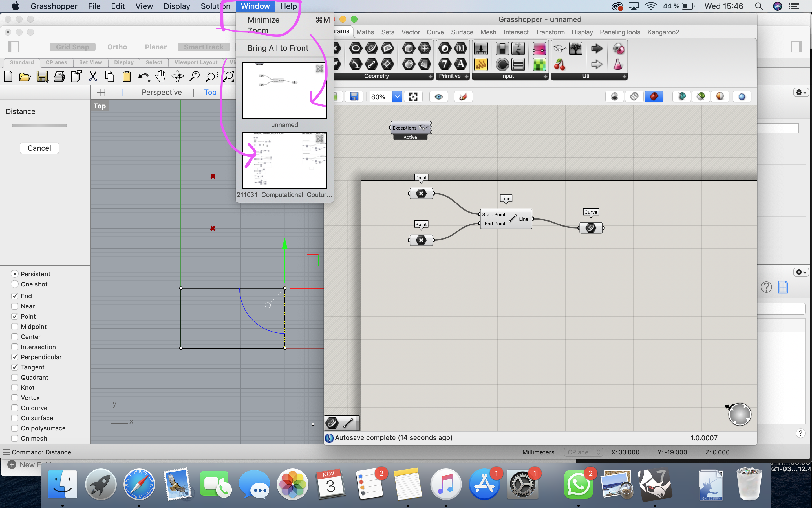Open Launchpad from the Dock
The image size is (812, 508).
pyautogui.click(x=101, y=485)
